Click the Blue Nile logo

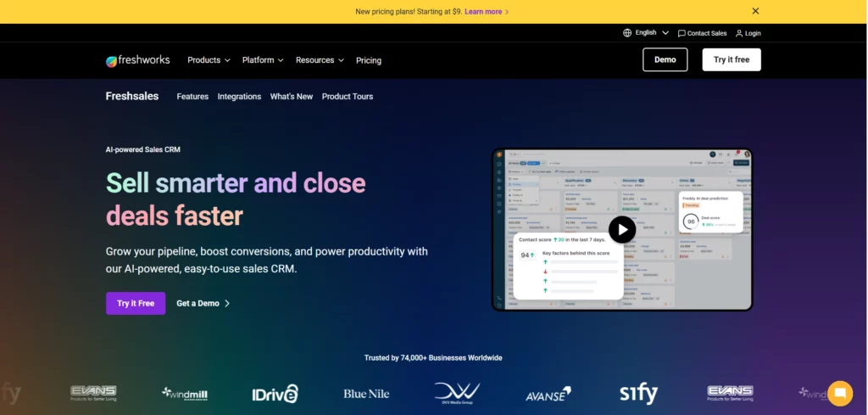pos(366,394)
